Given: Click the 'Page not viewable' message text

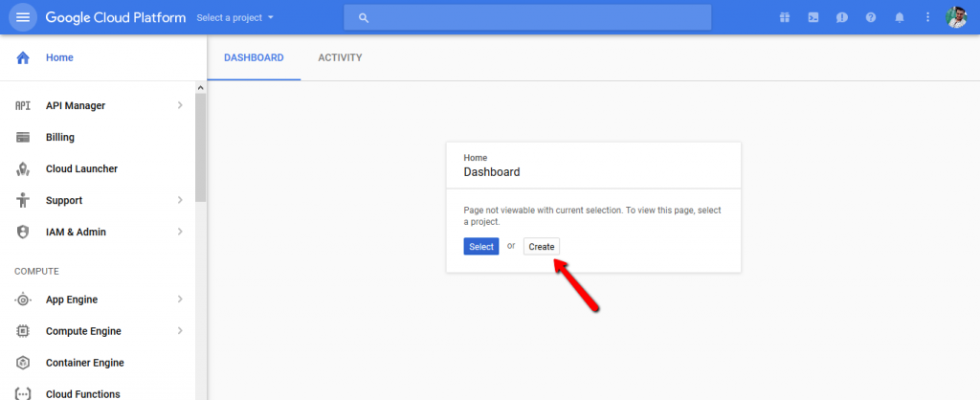Looking at the screenshot, I should 592,216.
